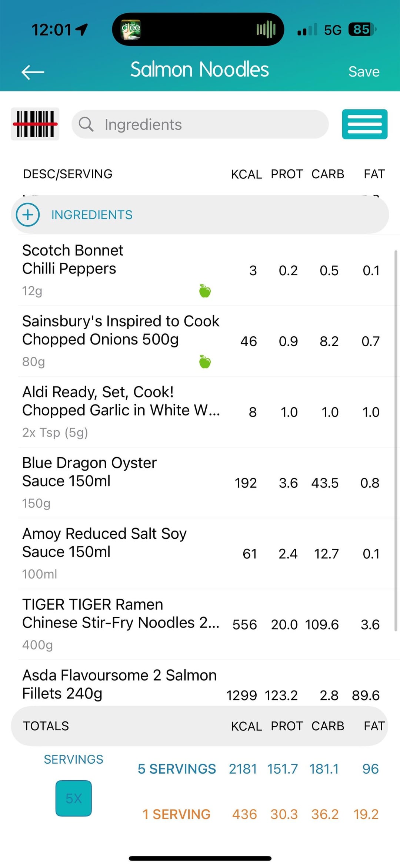Tap the 1 SERVING totals row
This screenshot has width=400, height=868.
[x=176, y=814]
